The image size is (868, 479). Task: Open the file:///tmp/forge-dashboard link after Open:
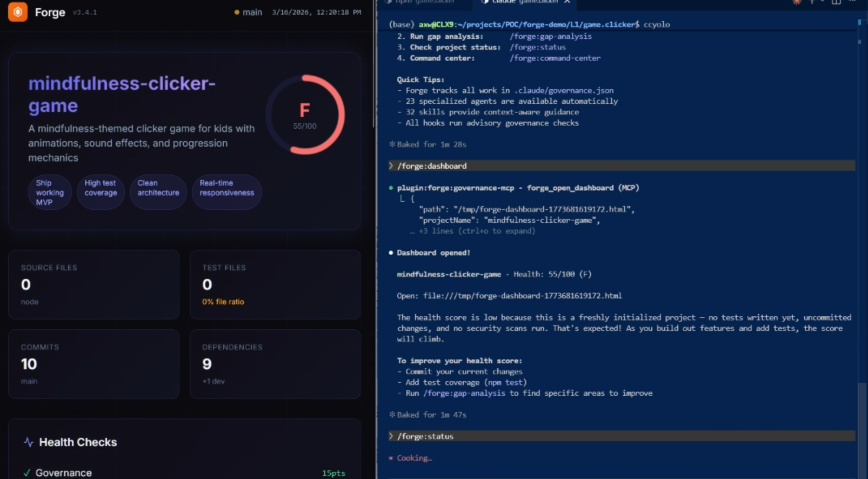click(522, 296)
